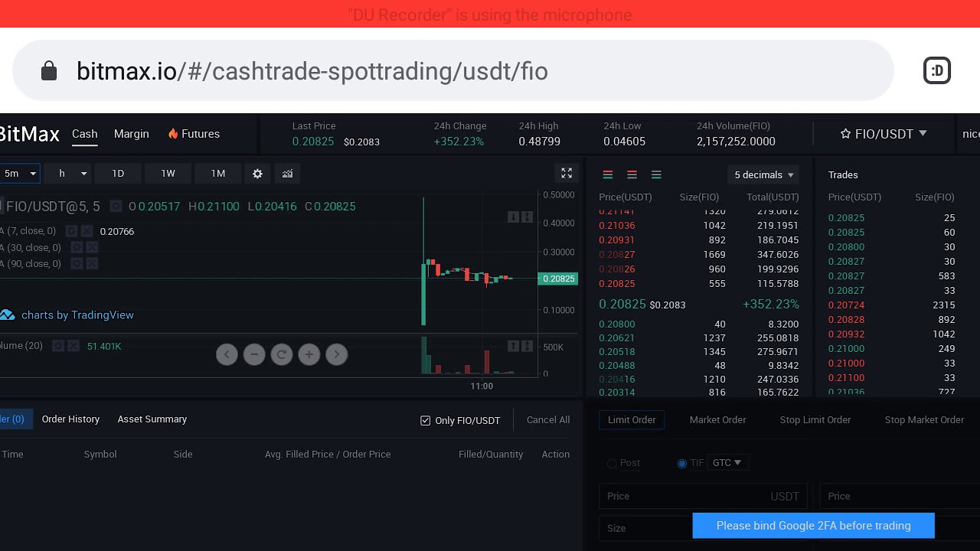Click the star icon beside FIO/USDT
Screen dimensions: 980x551
[x=846, y=134]
